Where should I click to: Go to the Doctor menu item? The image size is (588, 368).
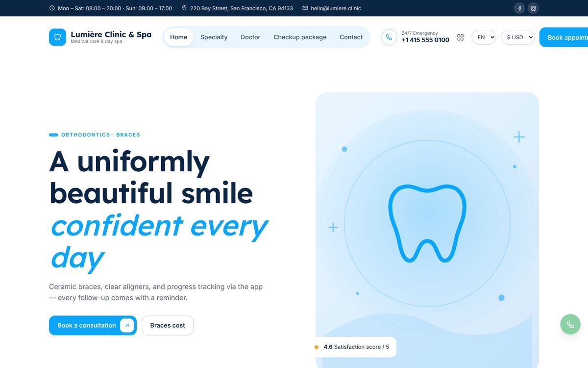coord(250,37)
